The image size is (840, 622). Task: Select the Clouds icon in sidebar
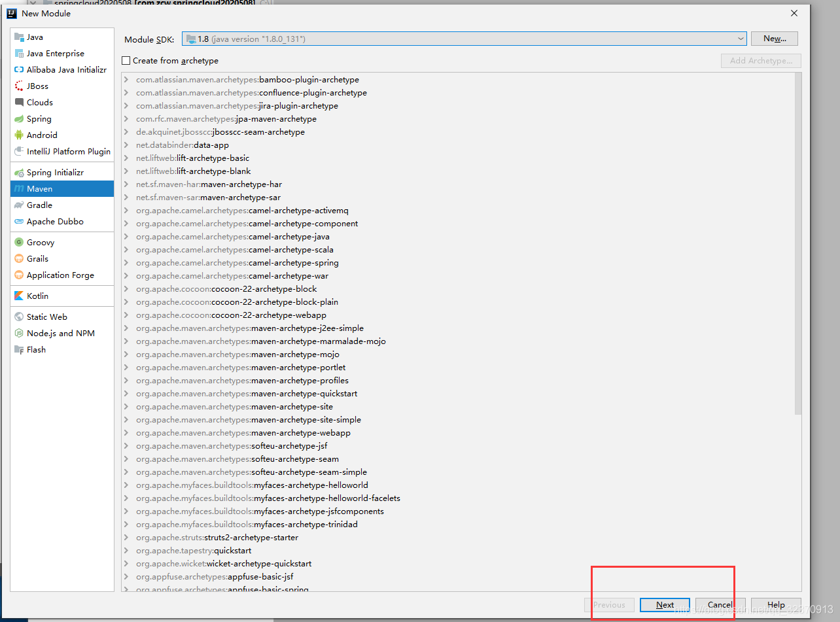[x=19, y=103]
